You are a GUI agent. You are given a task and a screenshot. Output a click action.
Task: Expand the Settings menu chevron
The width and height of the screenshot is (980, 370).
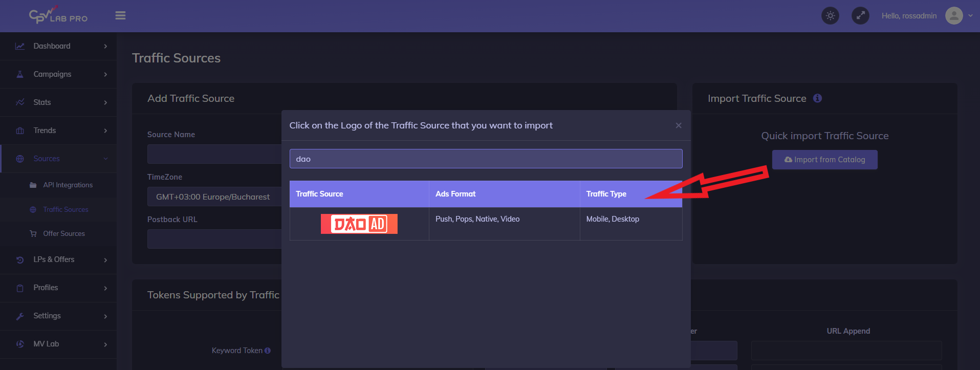click(x=105, y=316)
